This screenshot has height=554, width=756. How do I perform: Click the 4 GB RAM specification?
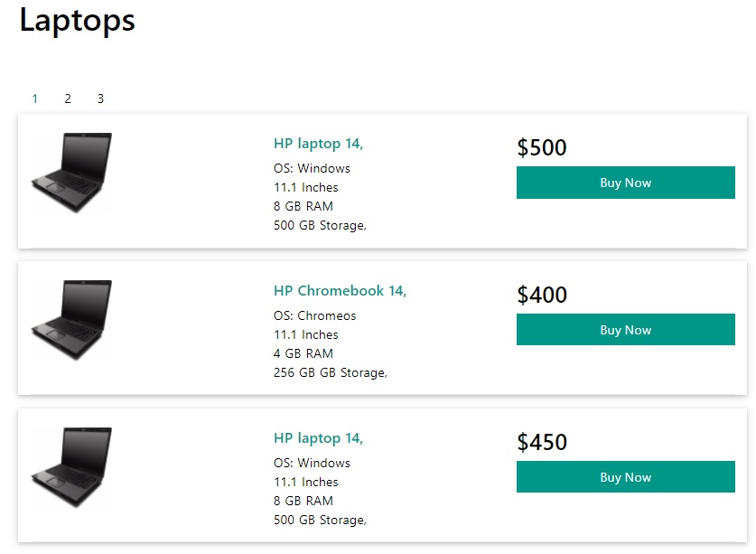(x=303, y=353)
